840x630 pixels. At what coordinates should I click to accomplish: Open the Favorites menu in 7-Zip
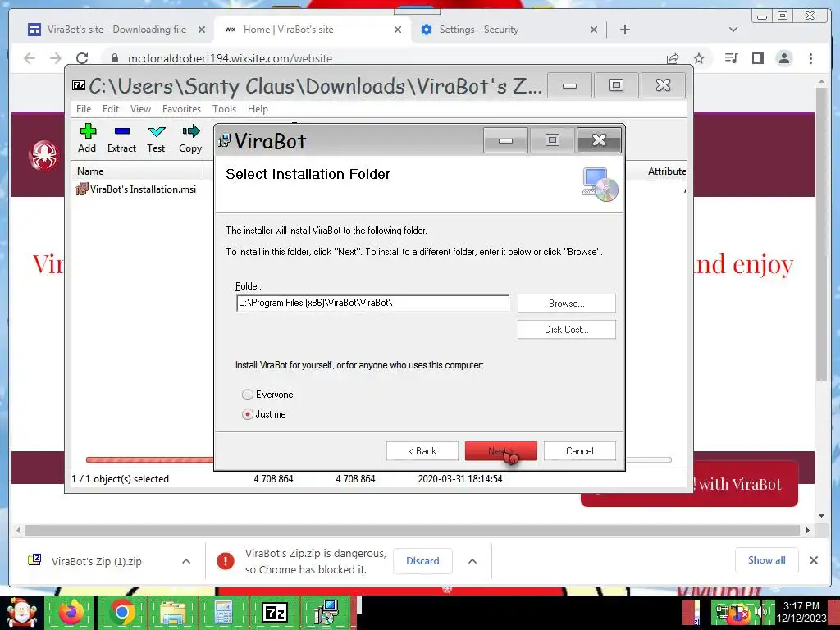click(181, 109)
